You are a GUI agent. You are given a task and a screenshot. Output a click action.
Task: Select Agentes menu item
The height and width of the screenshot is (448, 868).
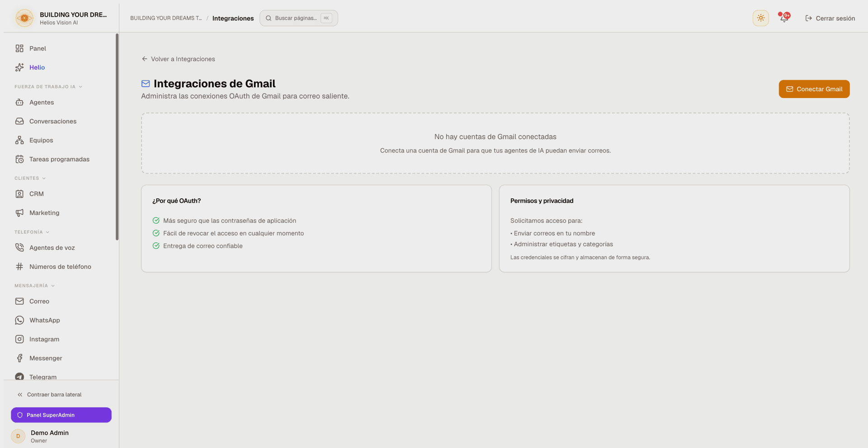(x=61, y=103)
